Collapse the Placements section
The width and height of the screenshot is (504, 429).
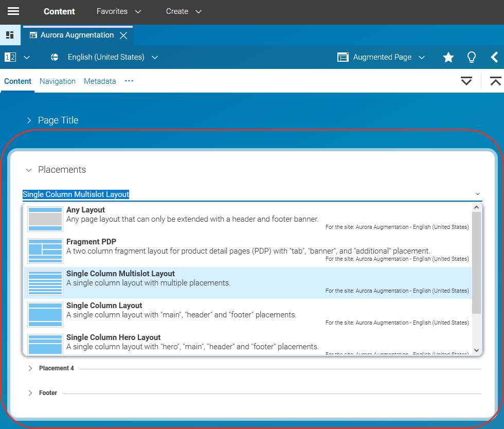point(29,170)
